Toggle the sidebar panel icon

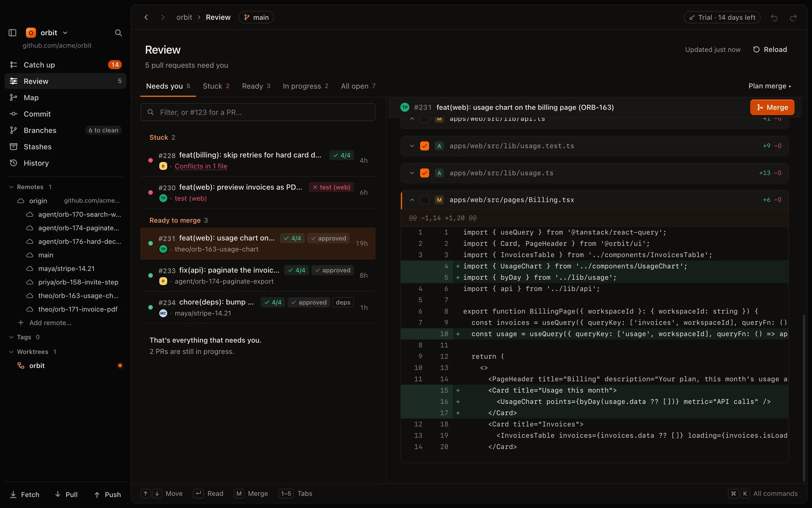(x=12, y=32)
